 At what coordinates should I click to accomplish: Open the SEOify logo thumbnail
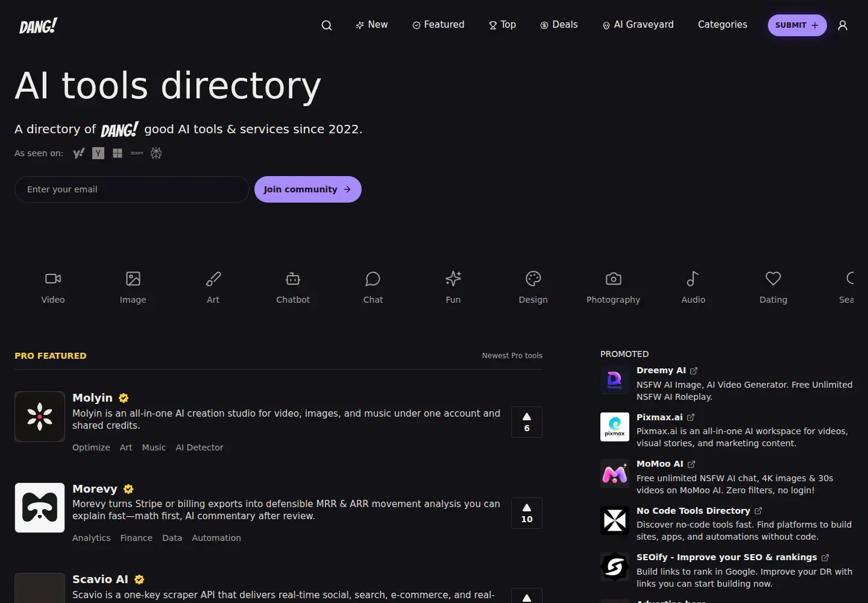tap(615, 567)
